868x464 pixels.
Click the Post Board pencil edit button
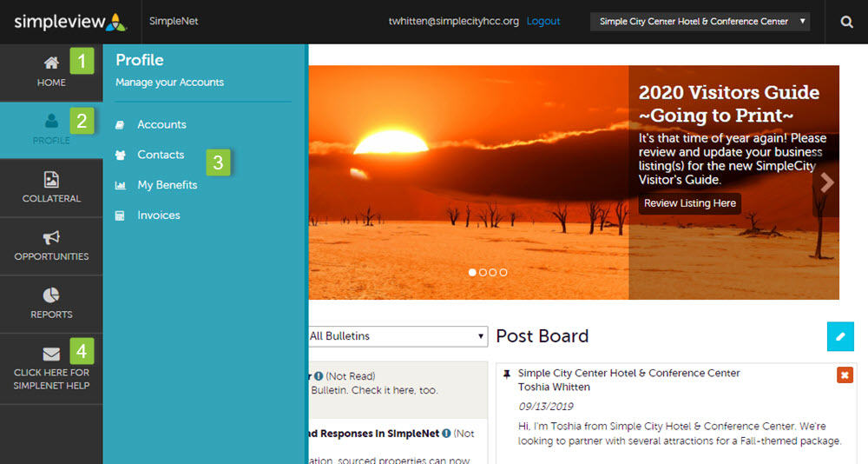(x=840, y=336)
